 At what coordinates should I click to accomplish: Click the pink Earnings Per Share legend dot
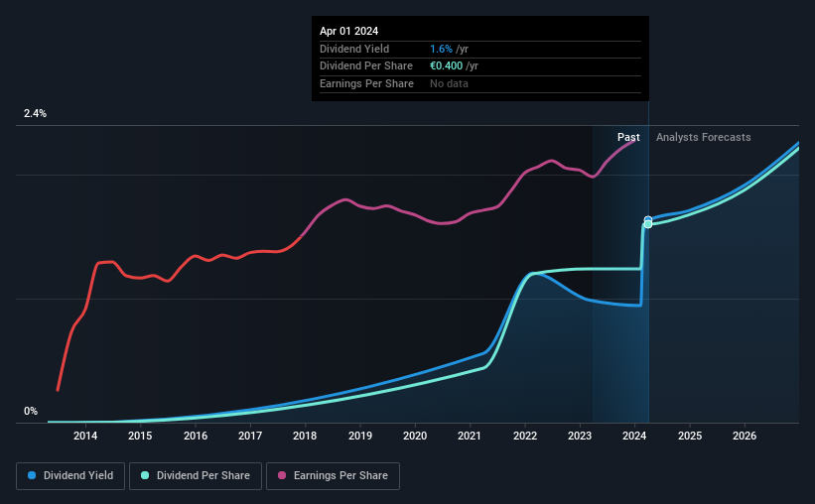pos(282,475)
